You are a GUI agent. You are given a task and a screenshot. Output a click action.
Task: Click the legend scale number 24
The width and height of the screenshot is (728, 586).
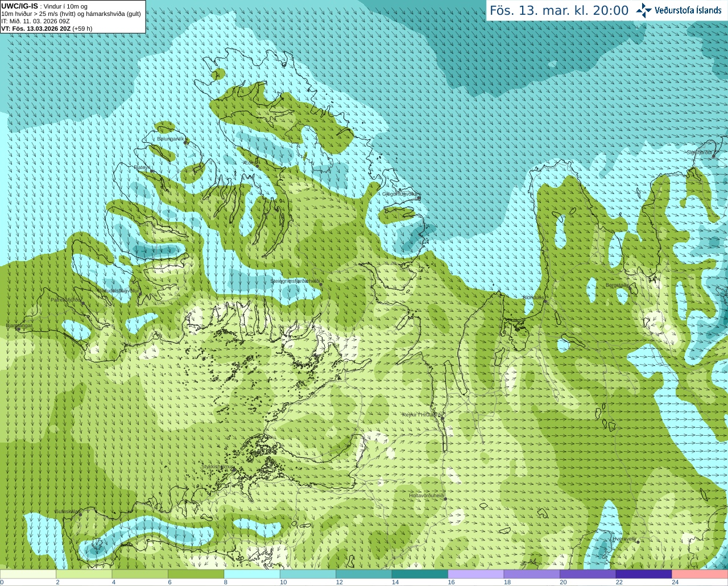tap(675, 582)
